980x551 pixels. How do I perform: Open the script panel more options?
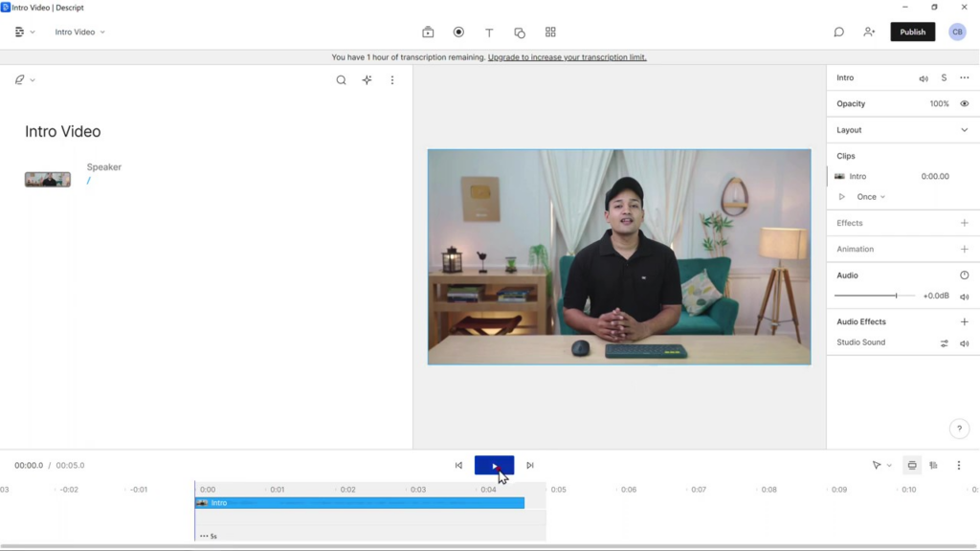tap(392, 80)
